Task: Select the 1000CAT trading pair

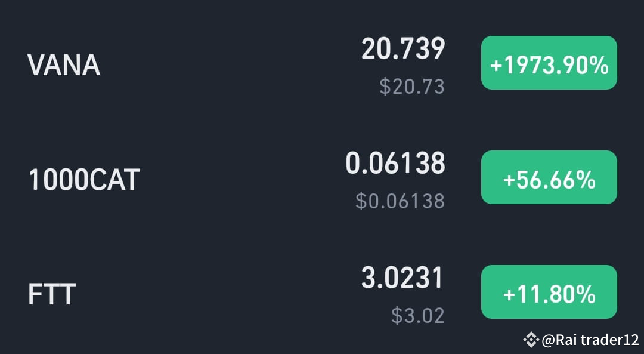Action: (83, 179)
